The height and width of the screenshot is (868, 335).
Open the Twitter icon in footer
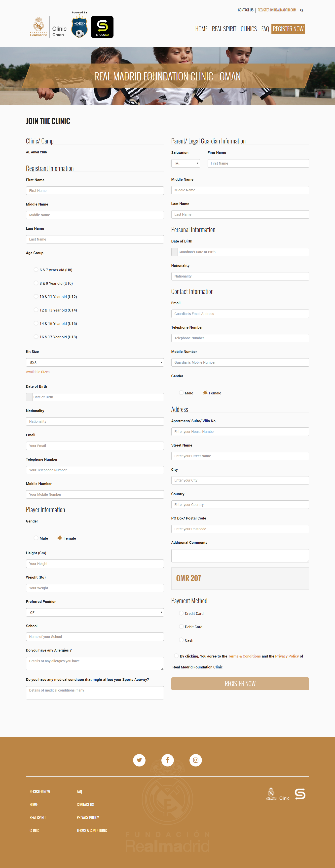pyautogui.click(x=139, y=760)
